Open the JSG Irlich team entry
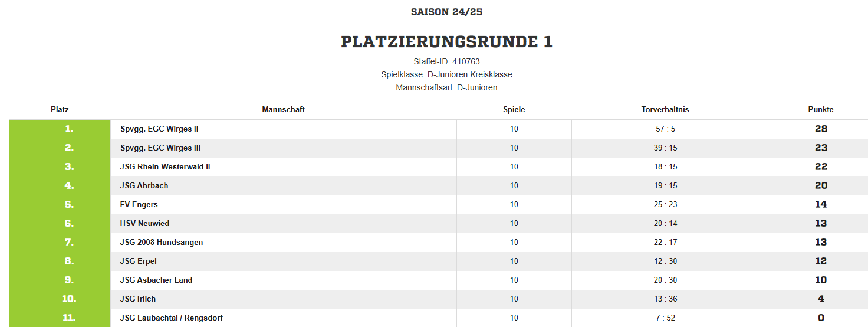Screen dimensions: 868x327 [x=138, y=299]
